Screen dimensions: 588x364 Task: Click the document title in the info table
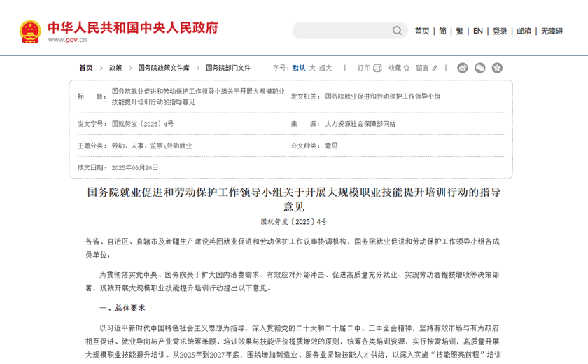(x=198, y=97)
